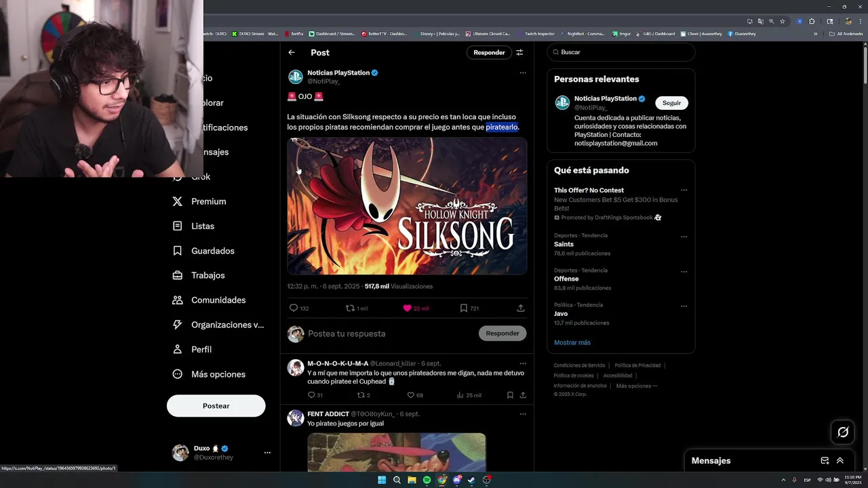Open Spotify from the taskbar
868x488 pixels.
(x=427, y=480)
